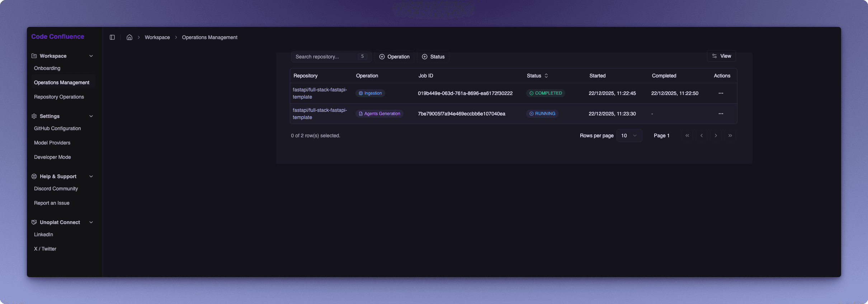
Task: Click job ID 019b449e-063d-761a-8696-ea6172f30222
Action: (465, 93)
